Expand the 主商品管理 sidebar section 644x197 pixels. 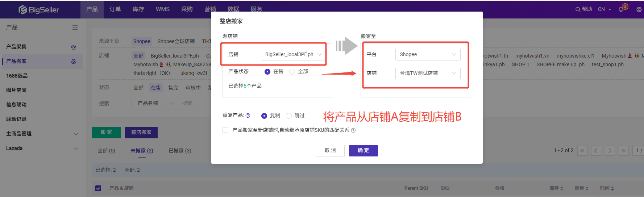click(42, 134)
